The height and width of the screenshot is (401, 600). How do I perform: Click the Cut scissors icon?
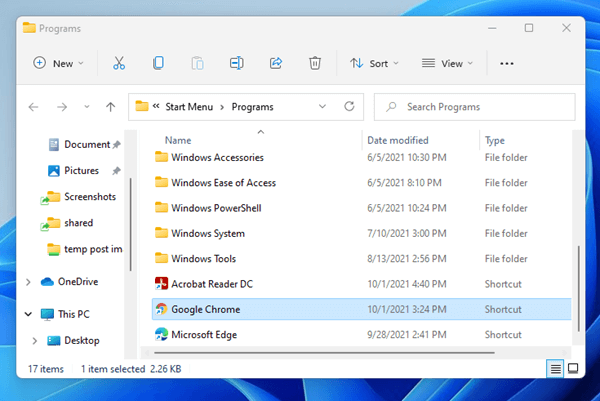[119, 63]
